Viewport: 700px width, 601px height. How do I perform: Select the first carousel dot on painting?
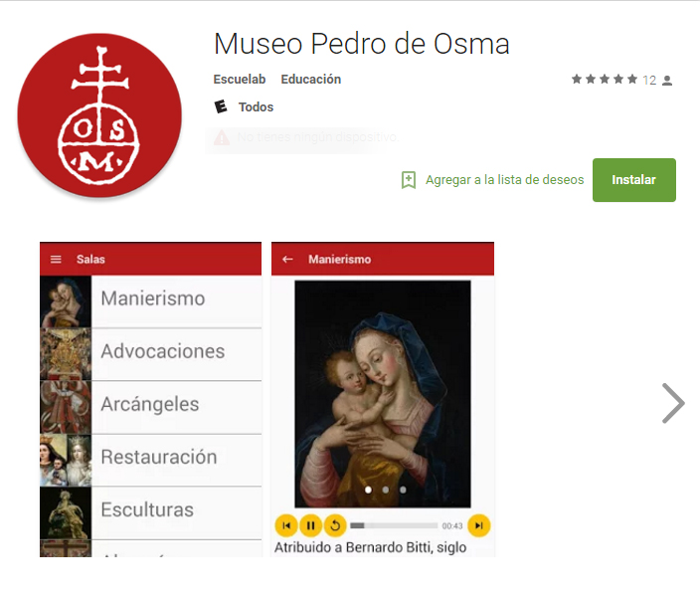point(368,490)
